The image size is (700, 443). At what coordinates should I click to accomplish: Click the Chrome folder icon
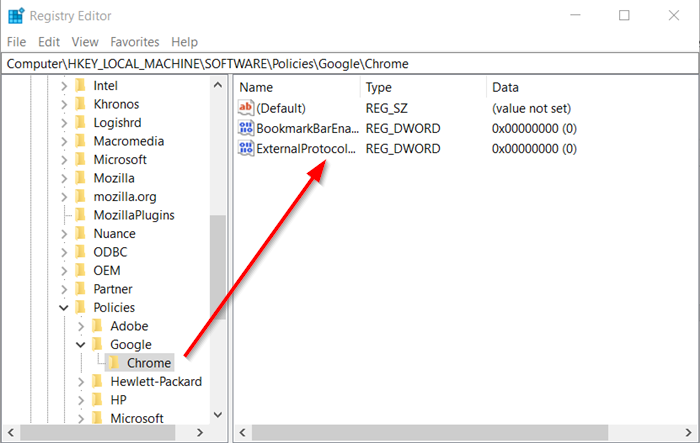coord(114,363)
